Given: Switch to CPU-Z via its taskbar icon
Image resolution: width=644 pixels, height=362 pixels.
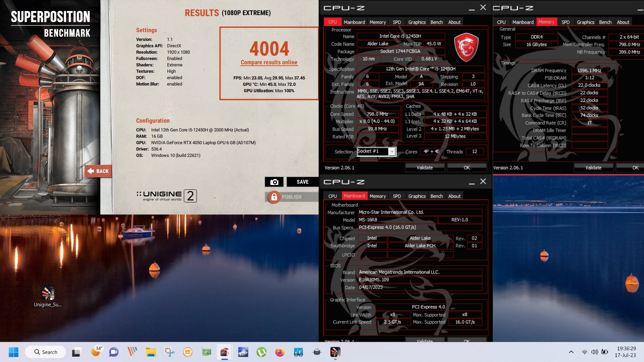Looking at the screenshot, I should pyautogui.click(x=224, y=352).
